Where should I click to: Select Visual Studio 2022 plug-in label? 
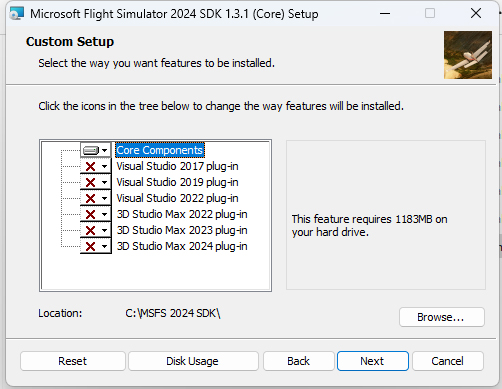coord(177,198)
